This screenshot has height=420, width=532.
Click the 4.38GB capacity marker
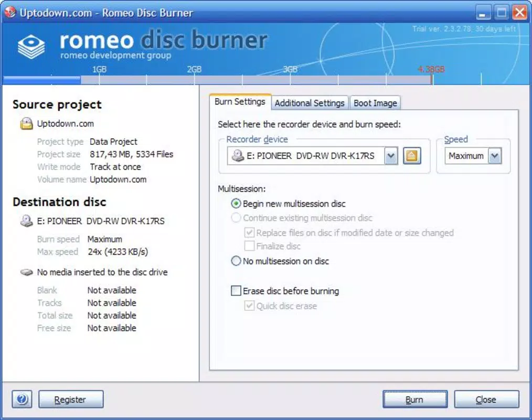(x=431, y=70)
